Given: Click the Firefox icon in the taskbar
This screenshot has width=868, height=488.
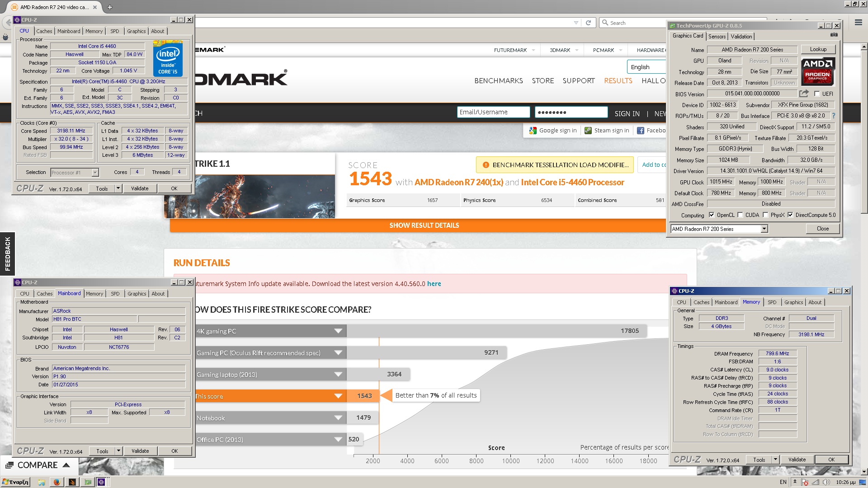Looking at the screenshot, I should click(57, 482).
